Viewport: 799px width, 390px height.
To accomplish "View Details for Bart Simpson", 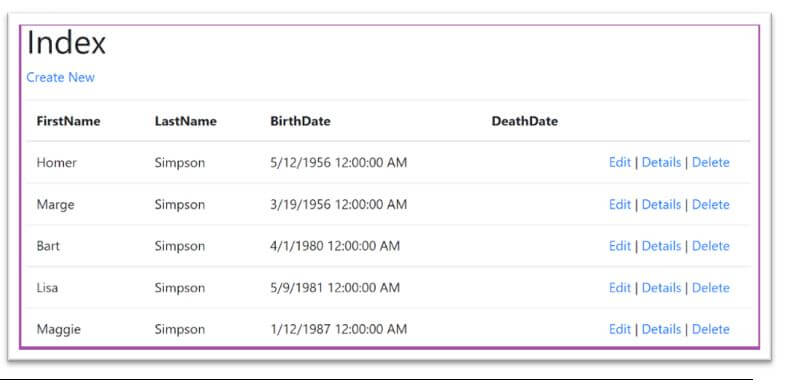I will pos(661,246).
